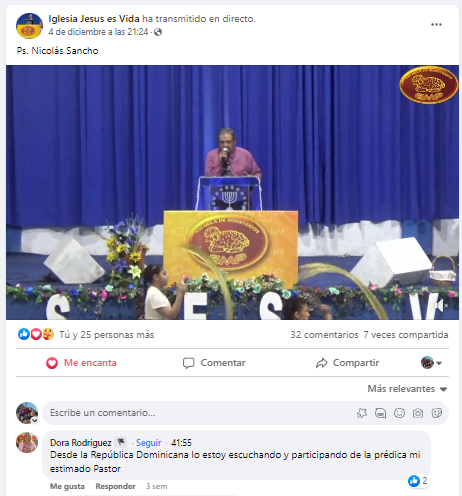The image size is (462, 496).
Task: Unmute the live video speaker icon
Action: click(441, 305)
